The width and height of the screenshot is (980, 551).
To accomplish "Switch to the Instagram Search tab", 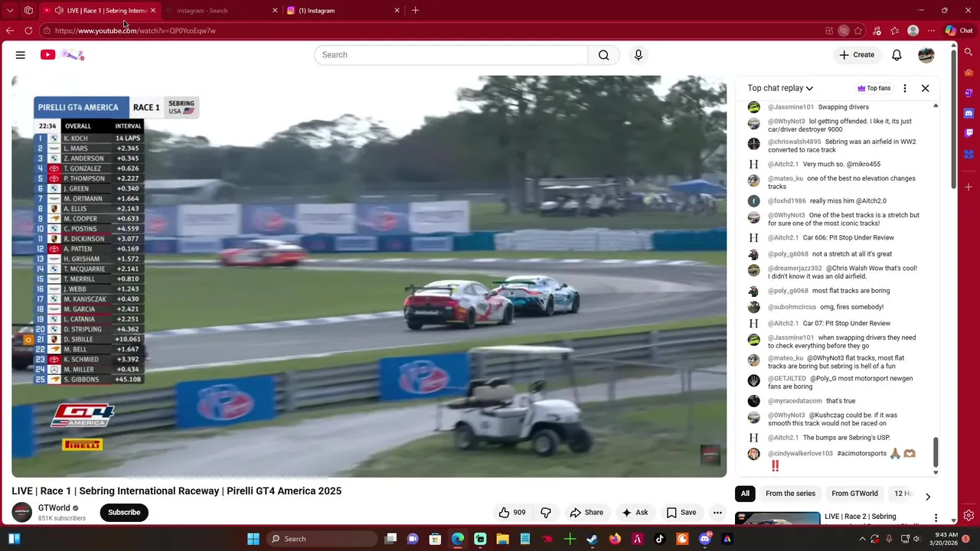I will point(222,11).
